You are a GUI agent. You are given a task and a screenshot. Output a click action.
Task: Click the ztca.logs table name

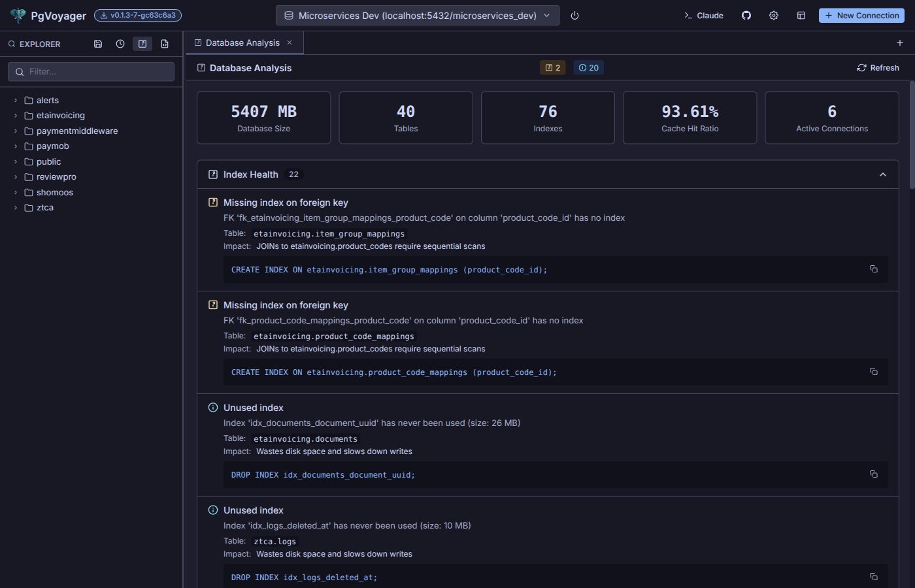(x=274, y=542)
